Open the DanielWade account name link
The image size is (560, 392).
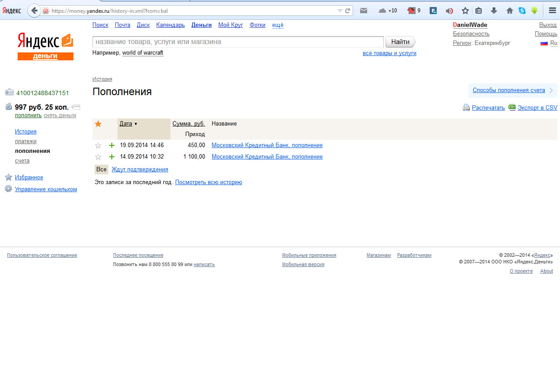pyautogui.click(x=470, y=25)
